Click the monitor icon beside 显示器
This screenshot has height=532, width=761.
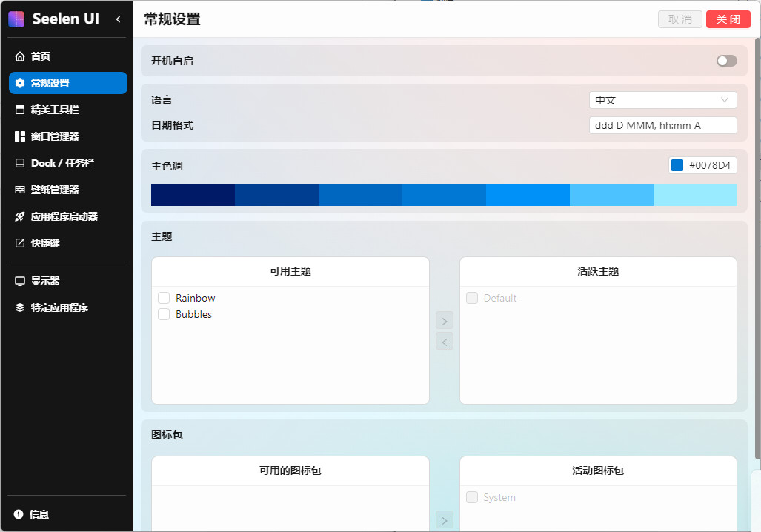coord(20,281)
